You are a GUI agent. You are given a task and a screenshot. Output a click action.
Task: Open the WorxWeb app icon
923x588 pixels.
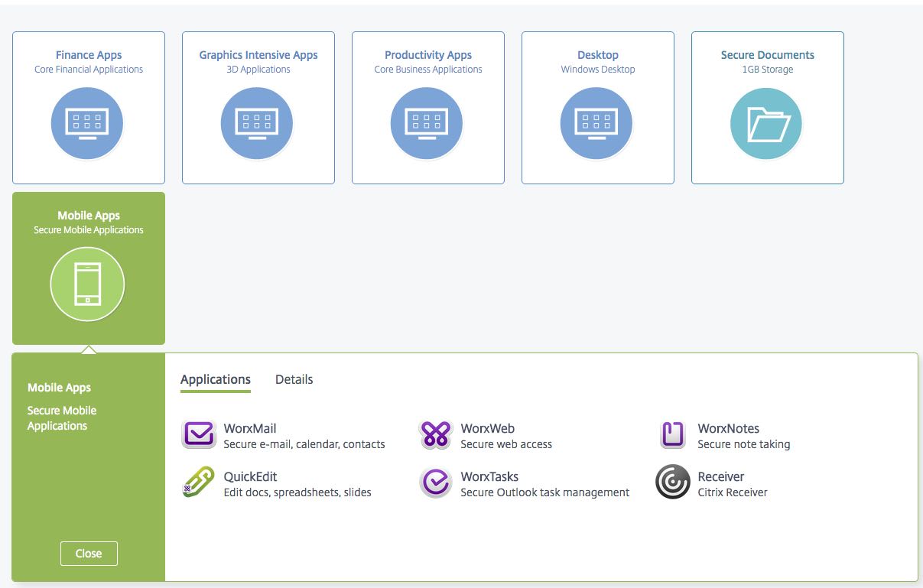[x=436, y=435]
